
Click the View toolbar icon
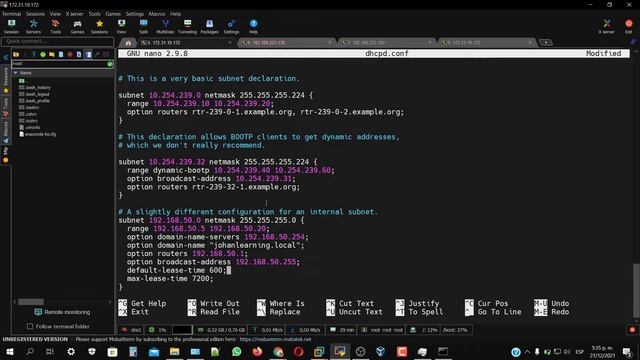121,27
